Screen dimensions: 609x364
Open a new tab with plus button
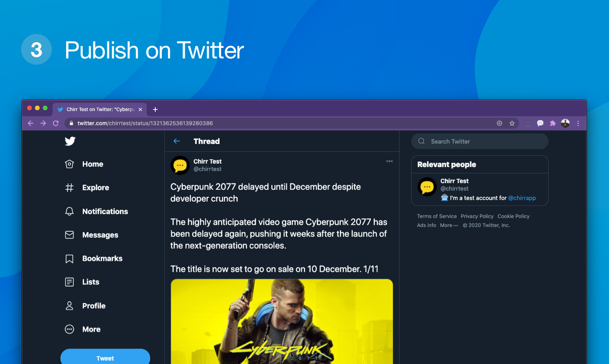(155, 109)
